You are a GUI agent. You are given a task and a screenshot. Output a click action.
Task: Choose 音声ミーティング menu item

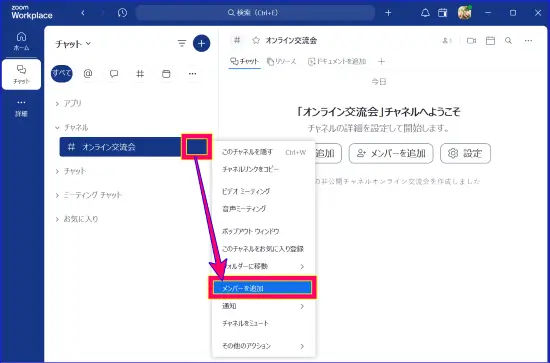point(264,209)
